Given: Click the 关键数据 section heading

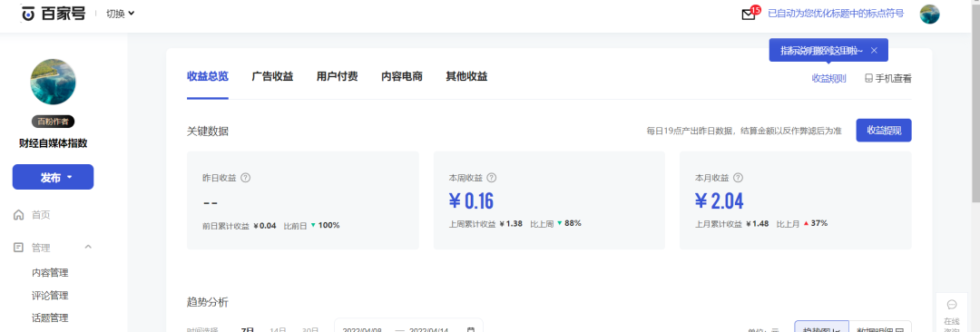Looking at the screenshot, I should point(208,132).
